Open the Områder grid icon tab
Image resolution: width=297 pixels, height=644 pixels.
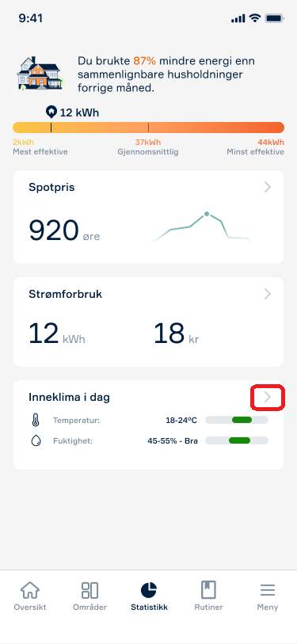pos(89,591)
